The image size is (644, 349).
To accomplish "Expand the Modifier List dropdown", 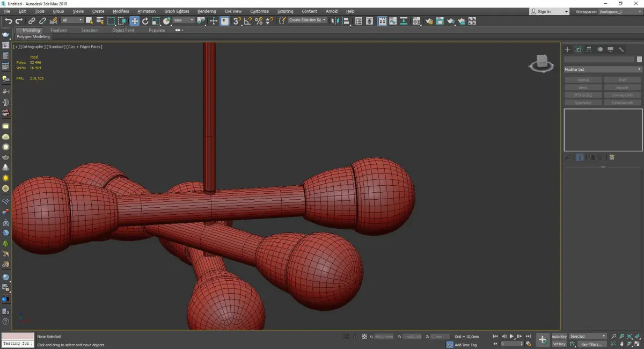I will tap(602, 70).
